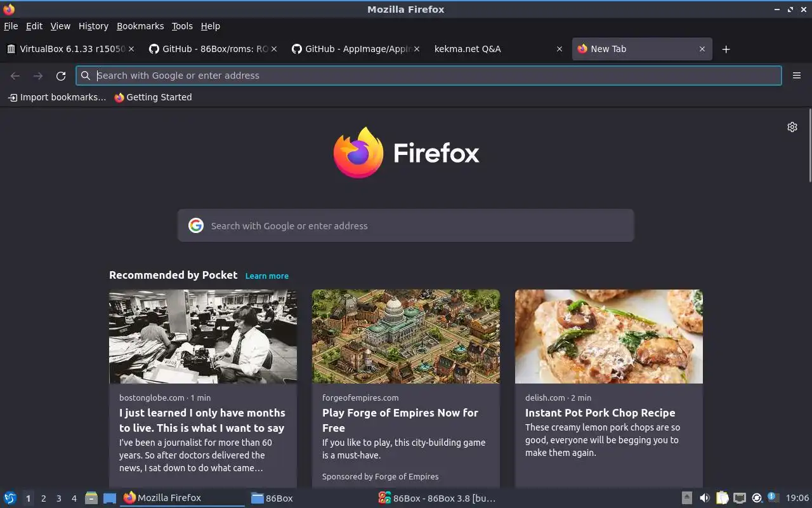Open Play Forge of Empires Now headline
This screenshot has height=508, width=812.
coord(400,420)
